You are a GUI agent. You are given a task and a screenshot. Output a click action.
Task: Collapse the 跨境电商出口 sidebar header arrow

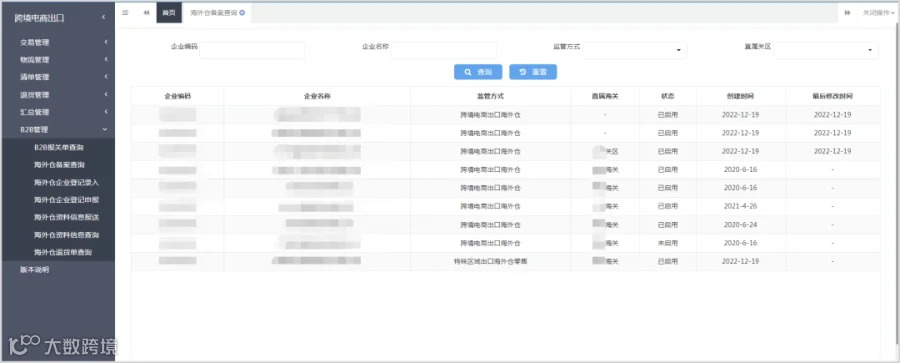pos(103,17)
